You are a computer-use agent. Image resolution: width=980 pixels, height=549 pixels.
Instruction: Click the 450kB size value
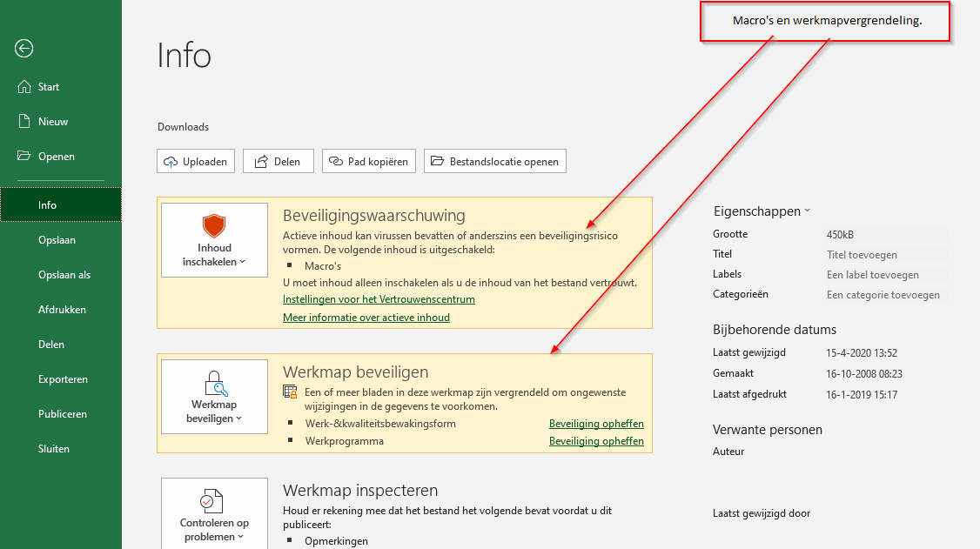(x=840, y=235)
